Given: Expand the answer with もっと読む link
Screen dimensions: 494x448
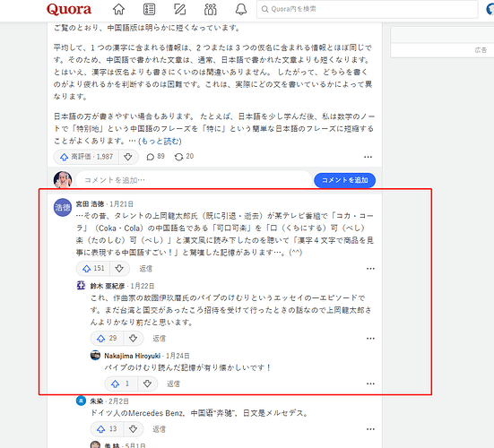Looking at the screenshot, I should click(x=160, y=141).
